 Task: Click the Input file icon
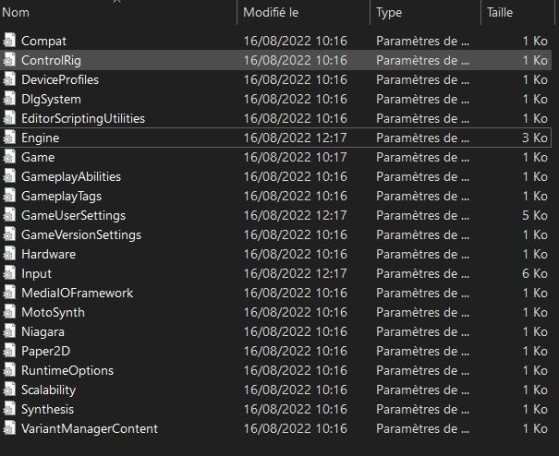10,273
